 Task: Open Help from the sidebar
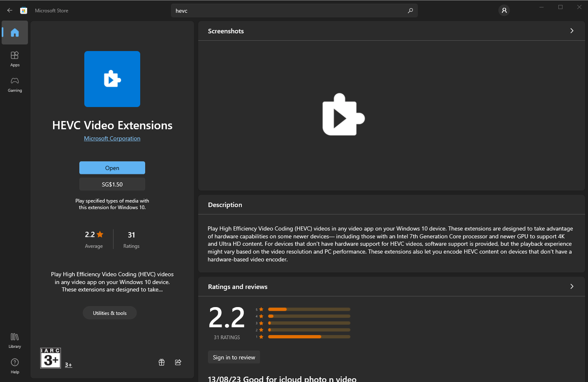(15, 366)
